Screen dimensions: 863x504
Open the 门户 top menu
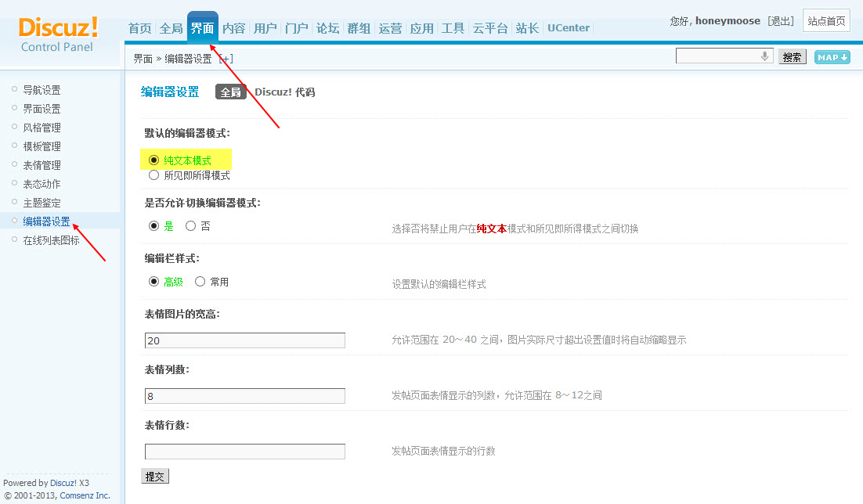pyautogui.click(x=297, y=28)
